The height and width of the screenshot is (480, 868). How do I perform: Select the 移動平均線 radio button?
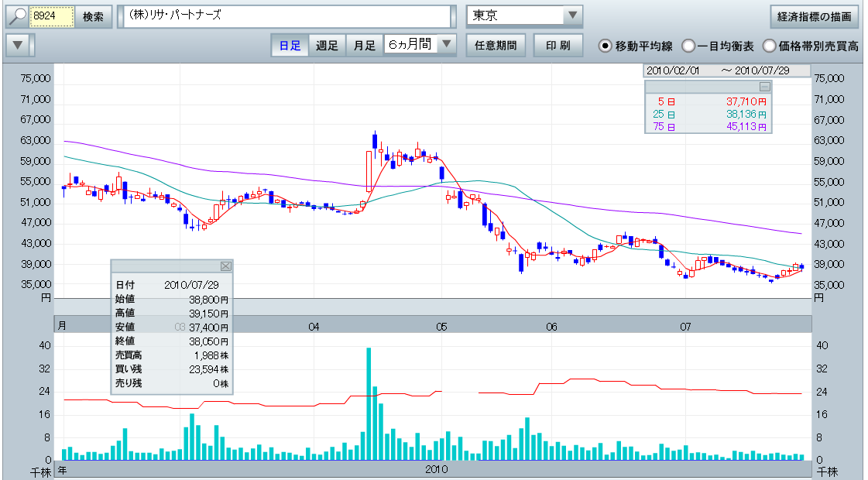[606, 46]
